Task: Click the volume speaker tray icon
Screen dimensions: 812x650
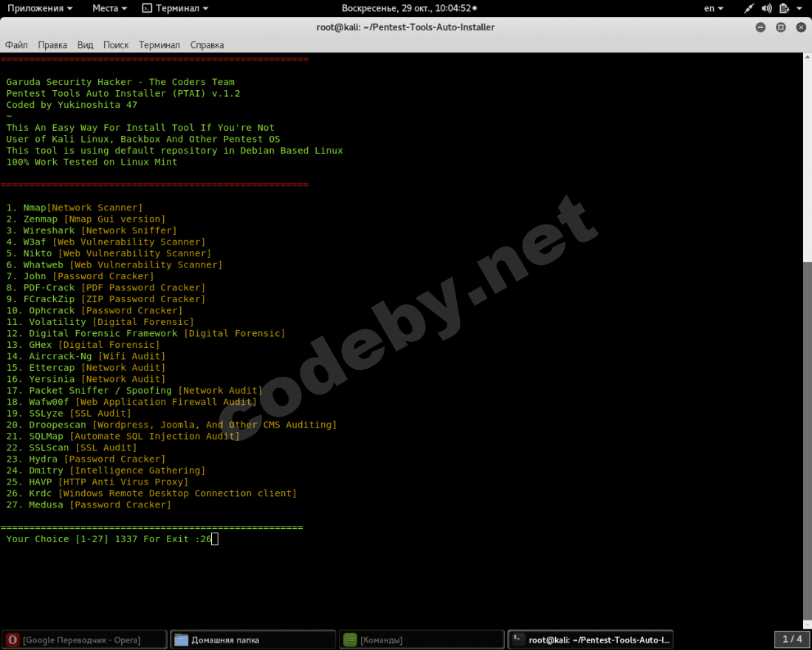Action: coord(767,8)
